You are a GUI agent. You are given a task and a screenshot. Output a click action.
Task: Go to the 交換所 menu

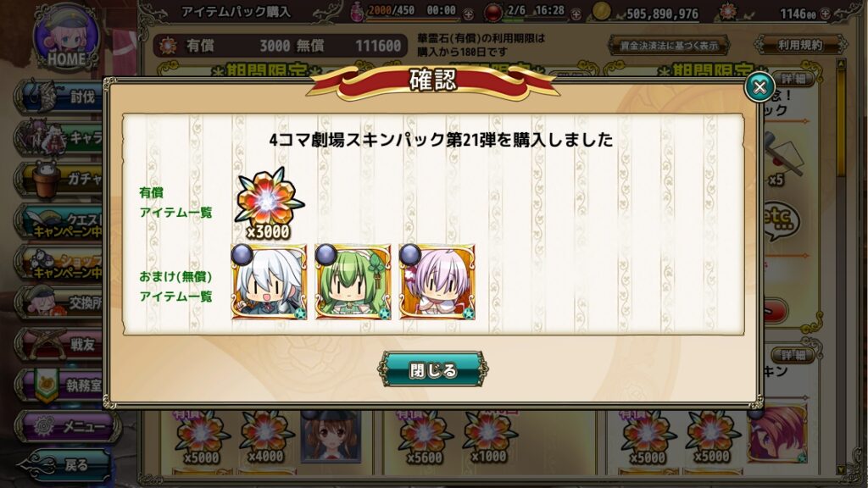(60, 302)
